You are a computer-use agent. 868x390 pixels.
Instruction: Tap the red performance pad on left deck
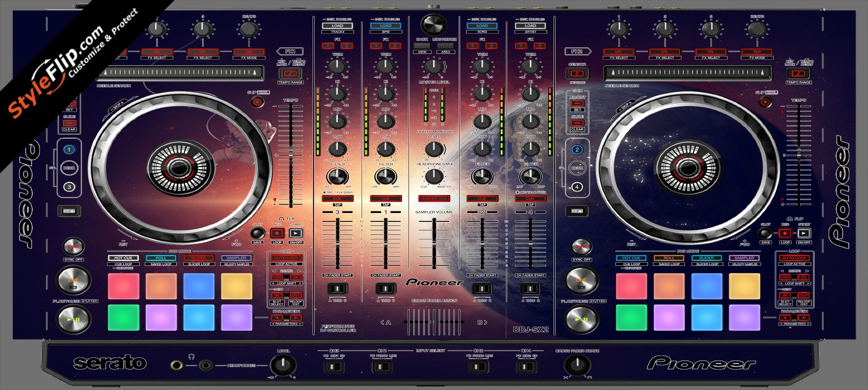point(123,286)
